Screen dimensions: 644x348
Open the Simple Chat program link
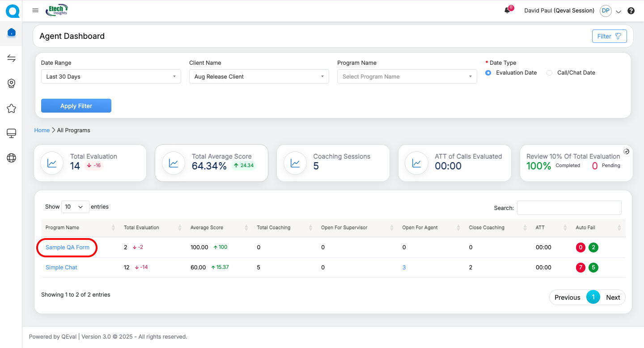61,268
